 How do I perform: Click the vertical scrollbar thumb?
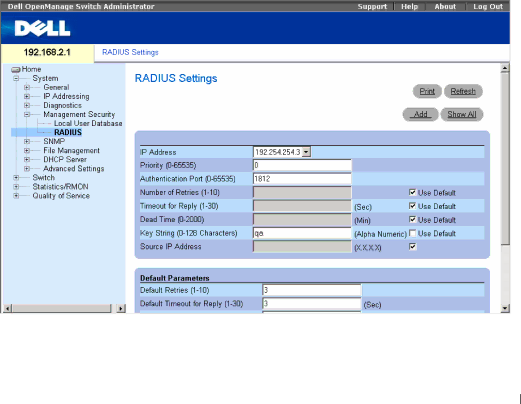(505, 159)
